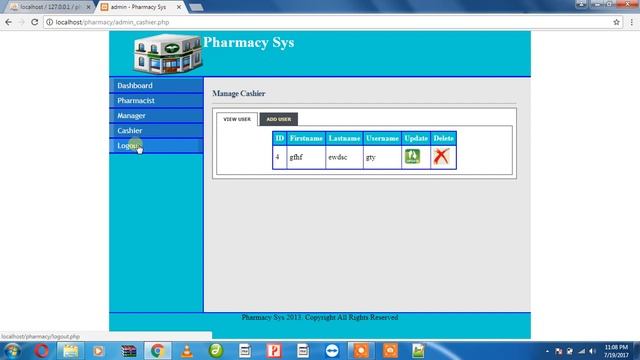Reload the page with the refresh icon
640x360 pixels.
pyautogui.click(x=35, y=22)
